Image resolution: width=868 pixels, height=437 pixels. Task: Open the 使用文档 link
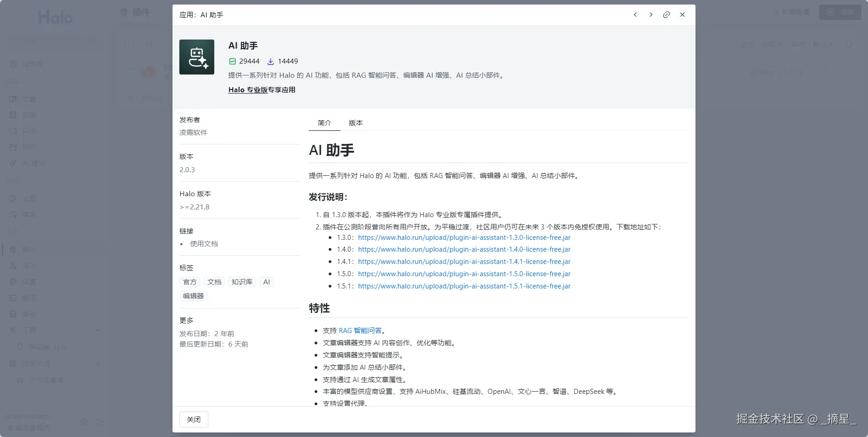[204, 244]
